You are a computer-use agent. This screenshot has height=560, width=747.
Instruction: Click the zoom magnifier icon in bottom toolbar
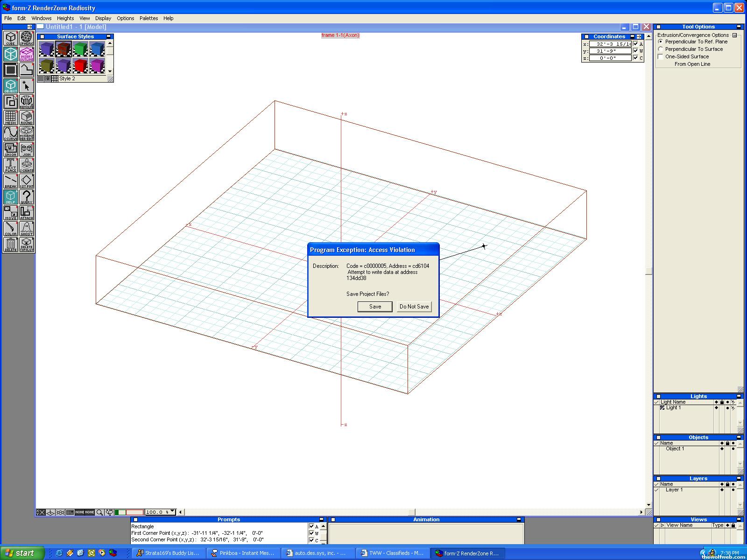pos(99,512)
